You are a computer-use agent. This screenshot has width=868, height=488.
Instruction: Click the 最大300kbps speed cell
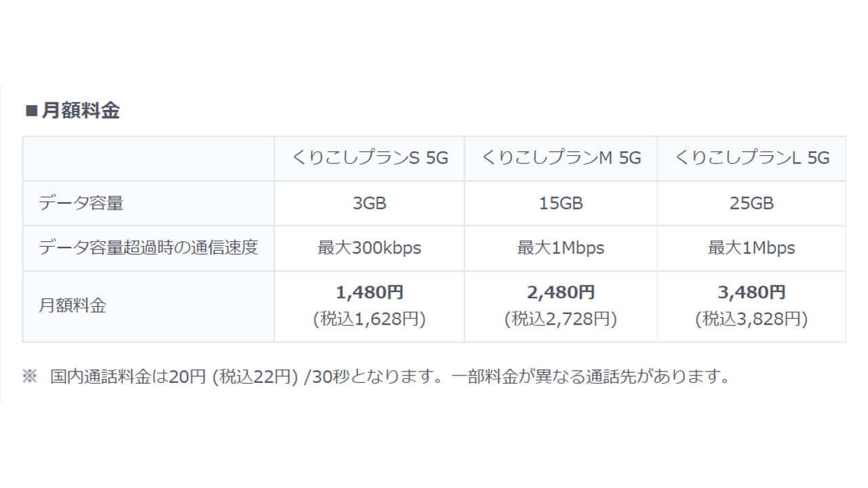pos(370,248)
